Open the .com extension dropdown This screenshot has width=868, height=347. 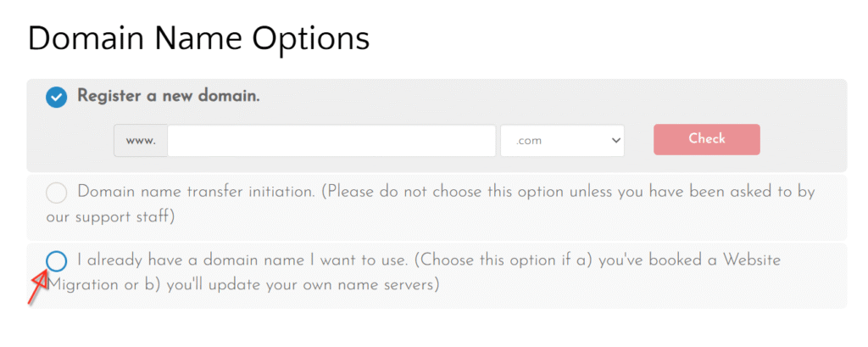562,141
